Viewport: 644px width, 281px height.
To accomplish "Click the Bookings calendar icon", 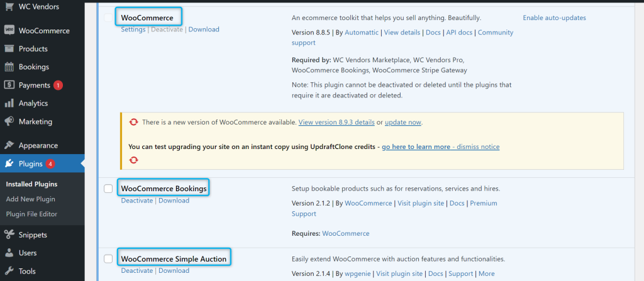I will [9, 67].
